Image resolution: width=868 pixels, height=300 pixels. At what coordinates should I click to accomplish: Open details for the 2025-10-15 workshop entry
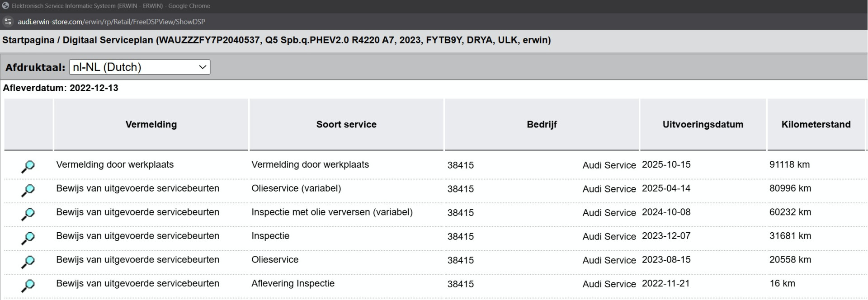pyautogui.click(x=28, y=166)
